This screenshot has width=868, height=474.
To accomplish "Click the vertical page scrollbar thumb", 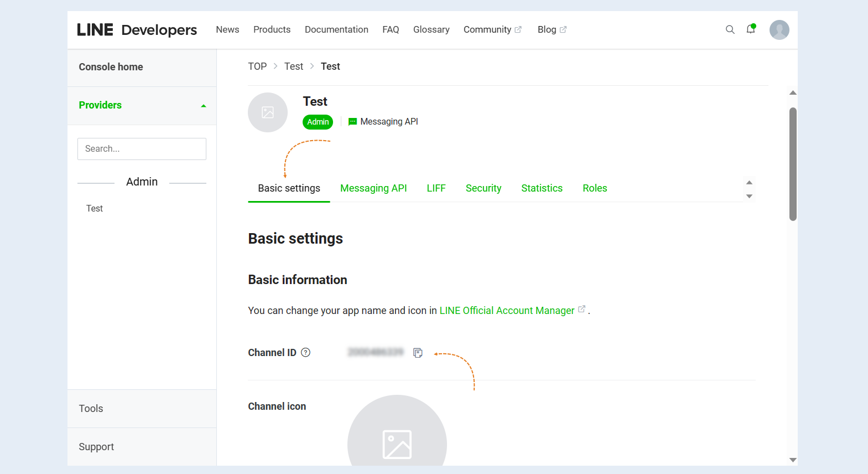I will [x=793, y=164].
